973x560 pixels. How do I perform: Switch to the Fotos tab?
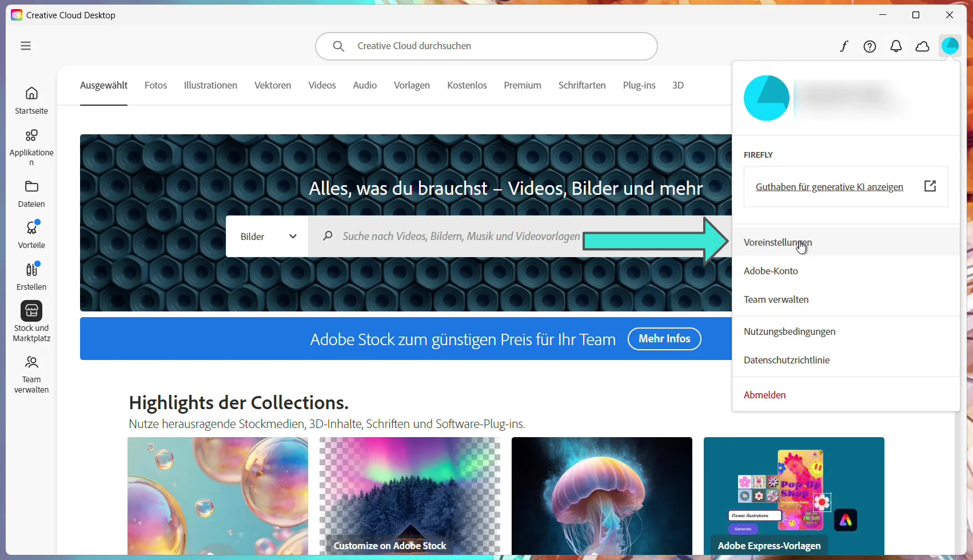coord(155,85)
